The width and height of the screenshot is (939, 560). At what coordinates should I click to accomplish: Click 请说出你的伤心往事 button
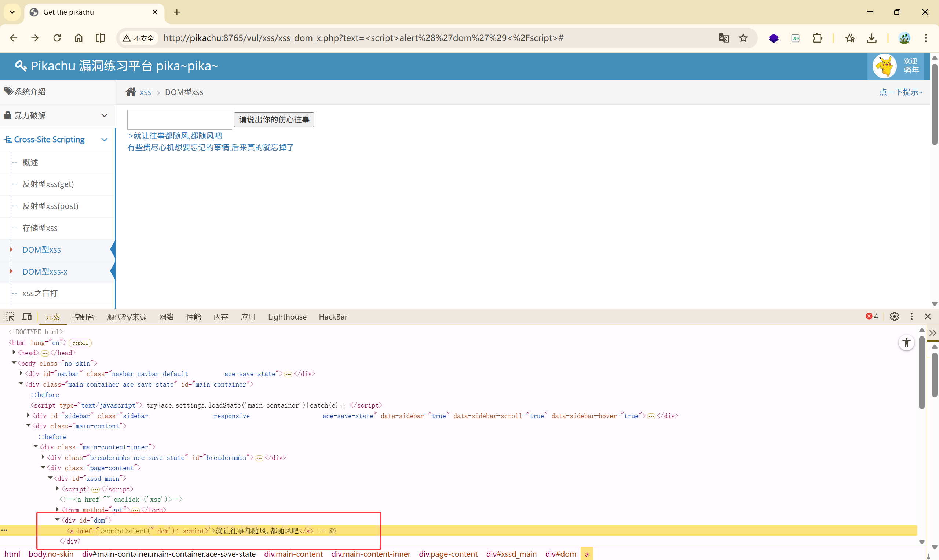click(x=274, y=119)
